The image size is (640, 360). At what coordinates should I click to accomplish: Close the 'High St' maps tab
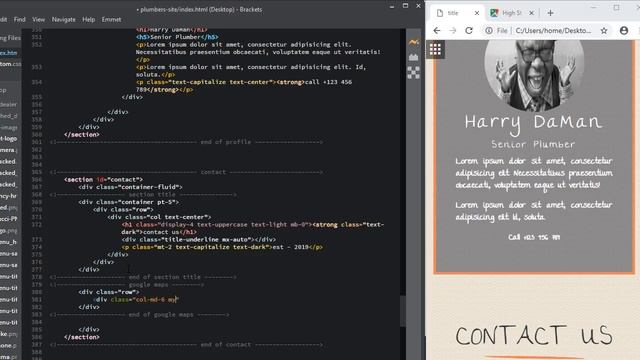click(x=531, y=13)
